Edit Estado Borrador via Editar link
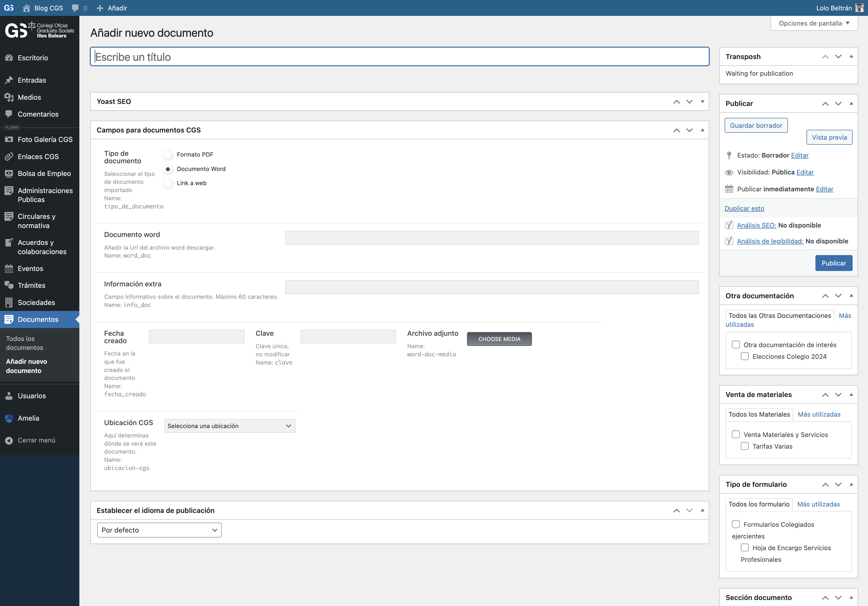This screenshot has height=606, width=868. point(800,155)
